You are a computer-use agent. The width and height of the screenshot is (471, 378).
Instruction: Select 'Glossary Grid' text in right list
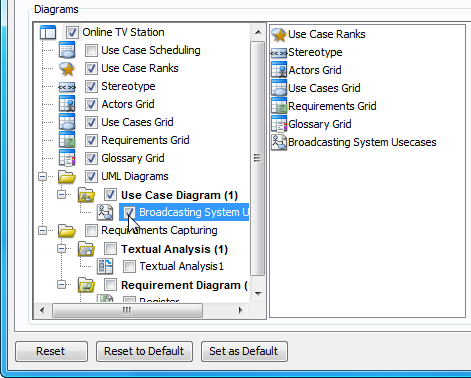(x=320, y=124)
